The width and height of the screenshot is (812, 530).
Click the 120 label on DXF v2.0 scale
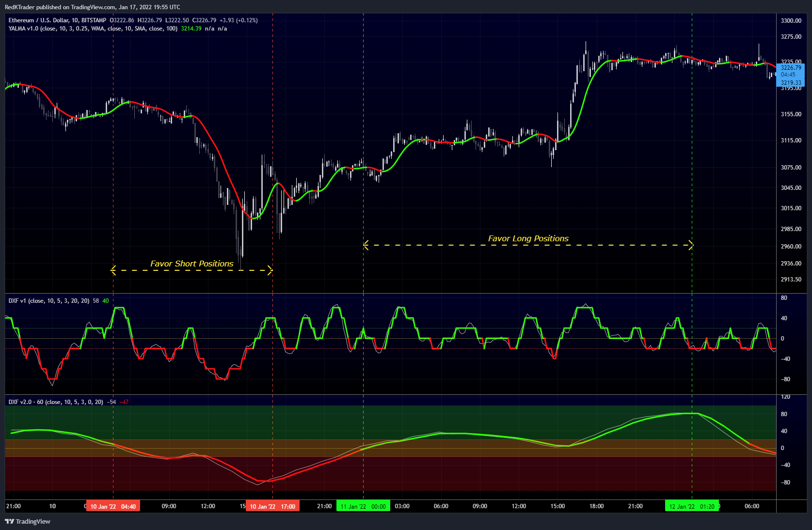point(786,397)
